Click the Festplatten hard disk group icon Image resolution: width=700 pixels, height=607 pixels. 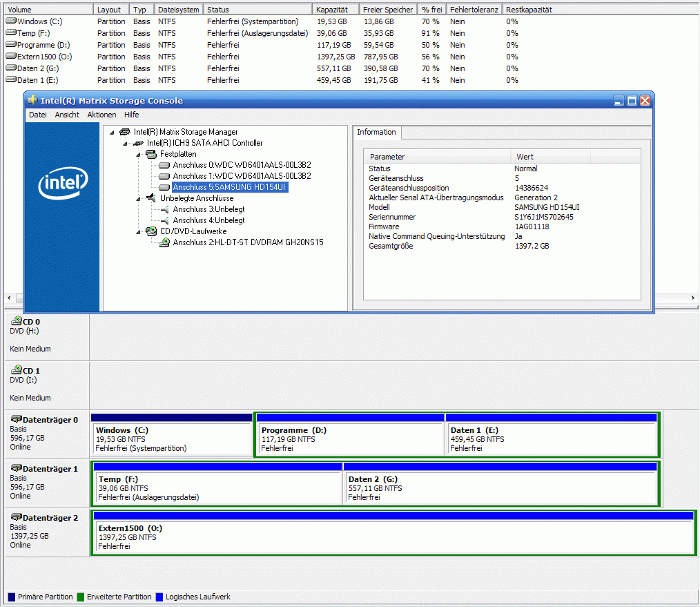[x=151, y=154]
